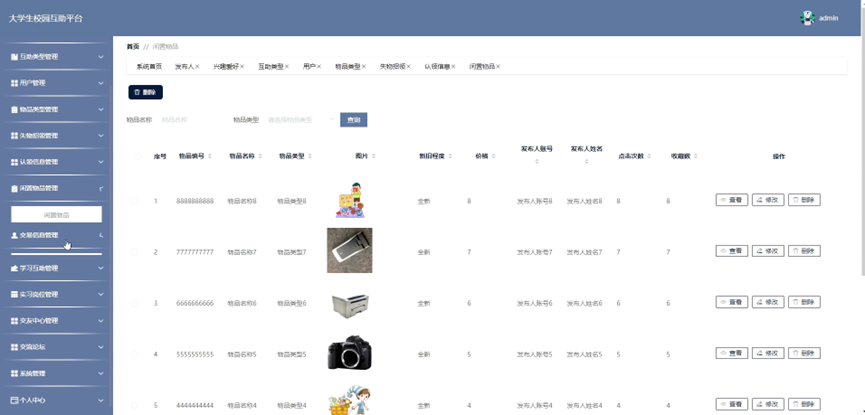The width and height of the screenshot is (865, 415).
Task: Click the 认领信息管理 grid icon
Action: click(x=14, y=162)
